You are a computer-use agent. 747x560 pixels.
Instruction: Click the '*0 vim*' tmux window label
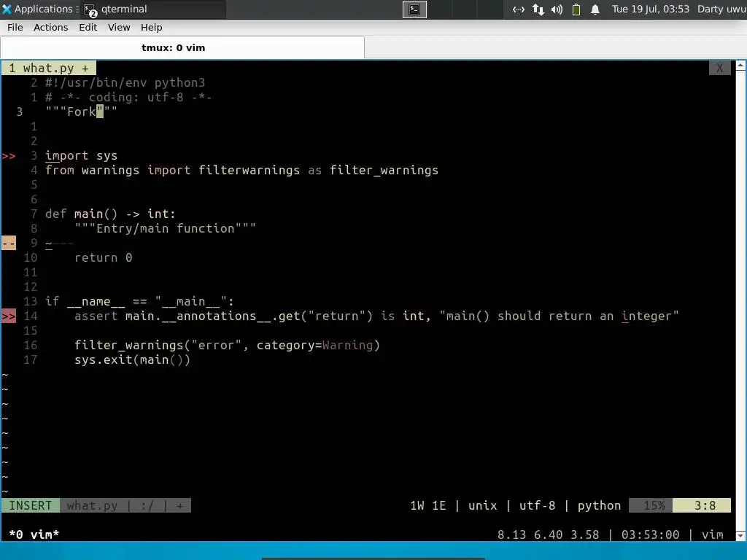(34, 534)
